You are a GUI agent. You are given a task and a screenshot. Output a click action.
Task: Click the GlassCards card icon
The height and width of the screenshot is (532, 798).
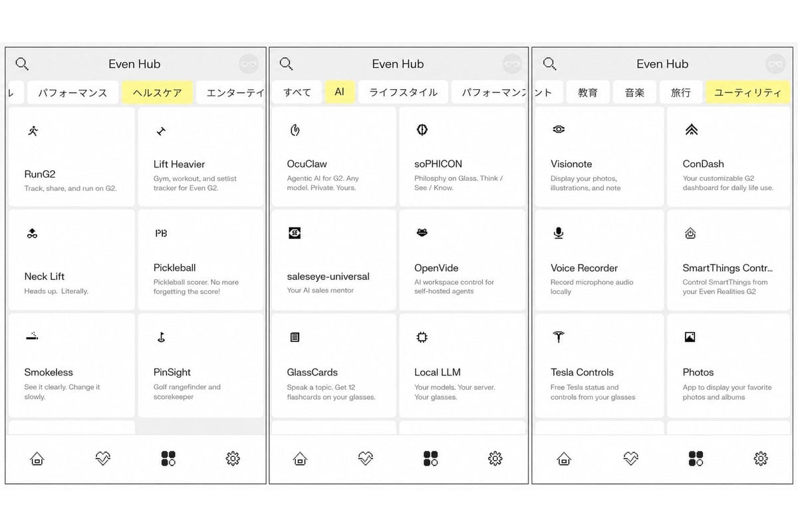pos(295,337)
